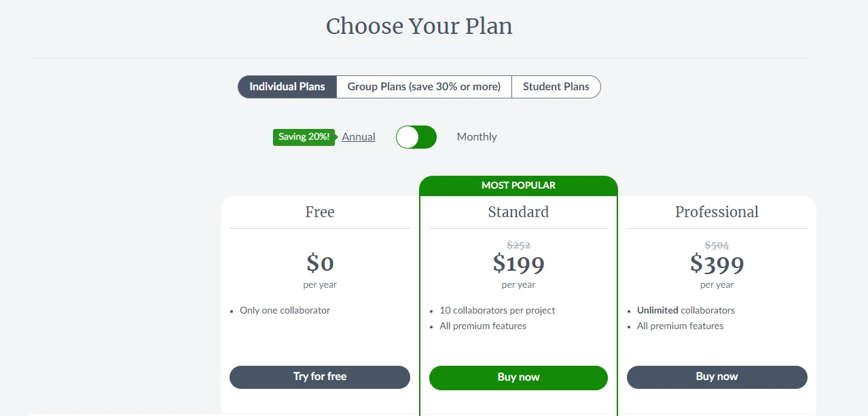
Task: Click the $399 Professional price
Action: click(717, 263)
